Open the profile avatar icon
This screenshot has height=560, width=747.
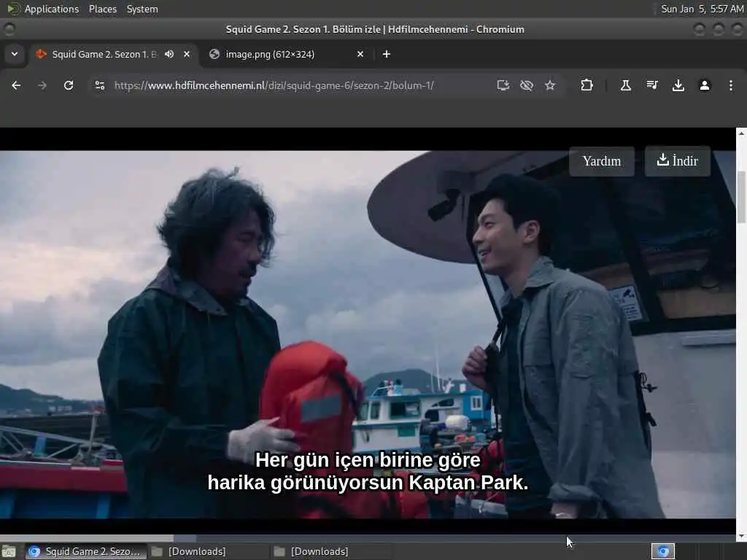(705, 85)
